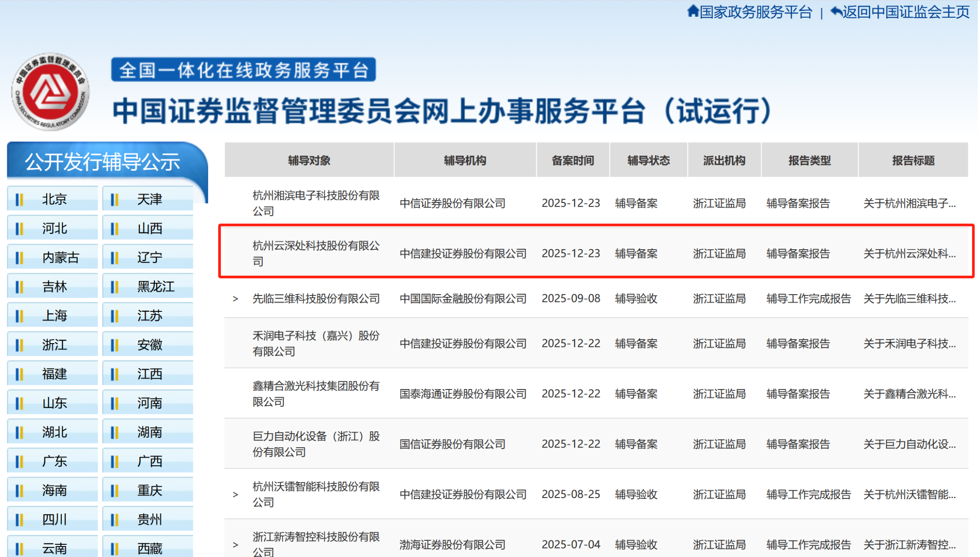This screenshot has width=980, height=557.
Task: Click the 备案时间 column header
Action: click(x=573, y=160)
